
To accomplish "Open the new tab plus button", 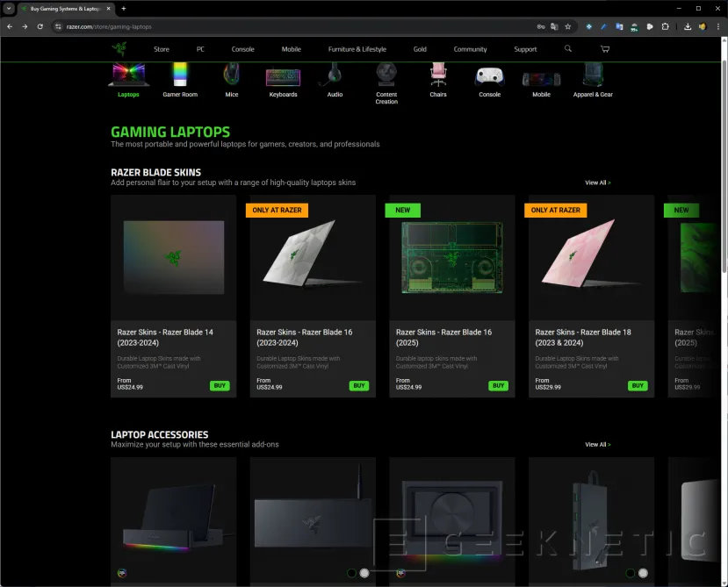I will click(124, 9).
